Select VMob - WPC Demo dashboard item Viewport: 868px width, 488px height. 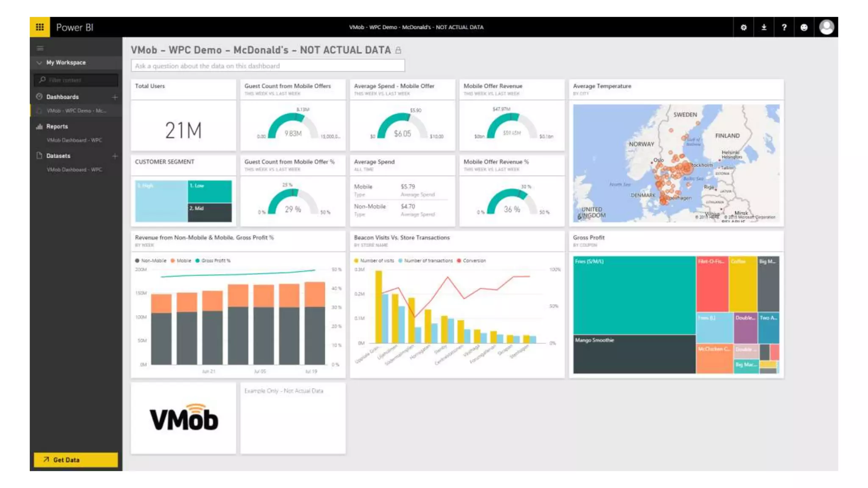tap(76, 111)
